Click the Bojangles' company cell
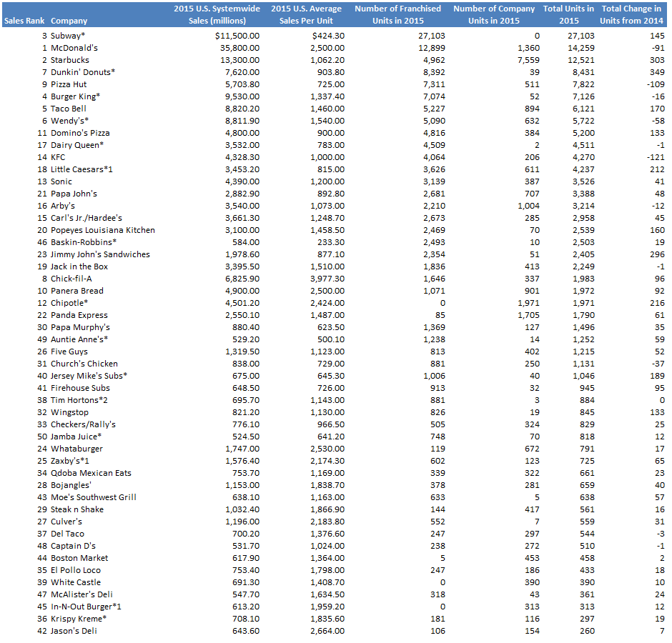 pos(71,485)
